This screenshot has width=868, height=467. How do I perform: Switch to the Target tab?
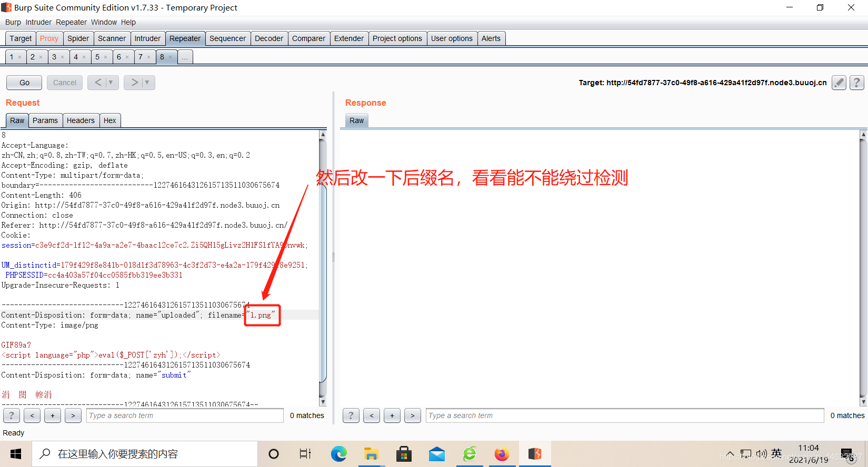pyautogui.click(x=21, y=38)
